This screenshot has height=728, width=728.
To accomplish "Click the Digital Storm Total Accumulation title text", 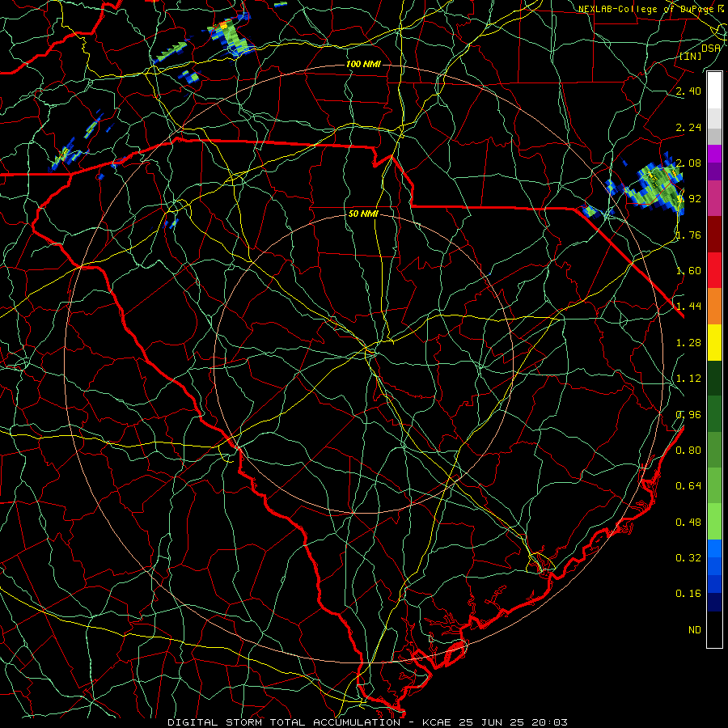I will (284, 722).
